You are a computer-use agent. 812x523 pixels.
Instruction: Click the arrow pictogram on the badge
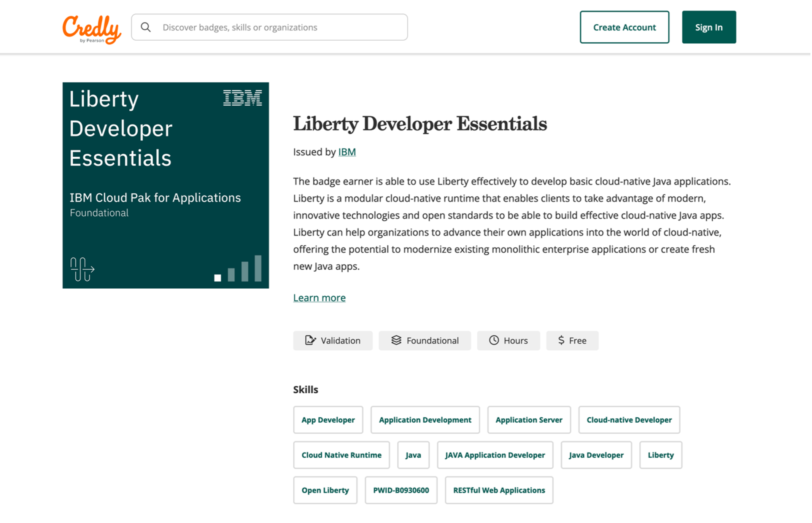tap(82, 269)
